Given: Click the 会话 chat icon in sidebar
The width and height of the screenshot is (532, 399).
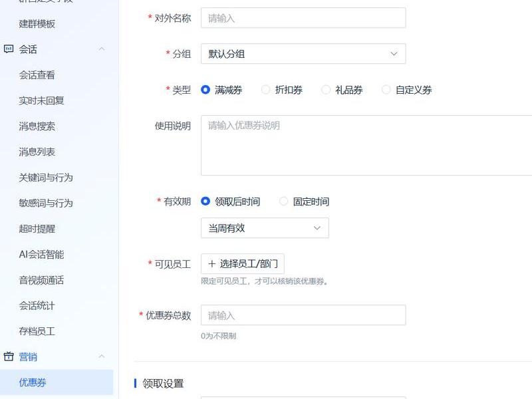Looking at the screenshot, I should point(9,49).
